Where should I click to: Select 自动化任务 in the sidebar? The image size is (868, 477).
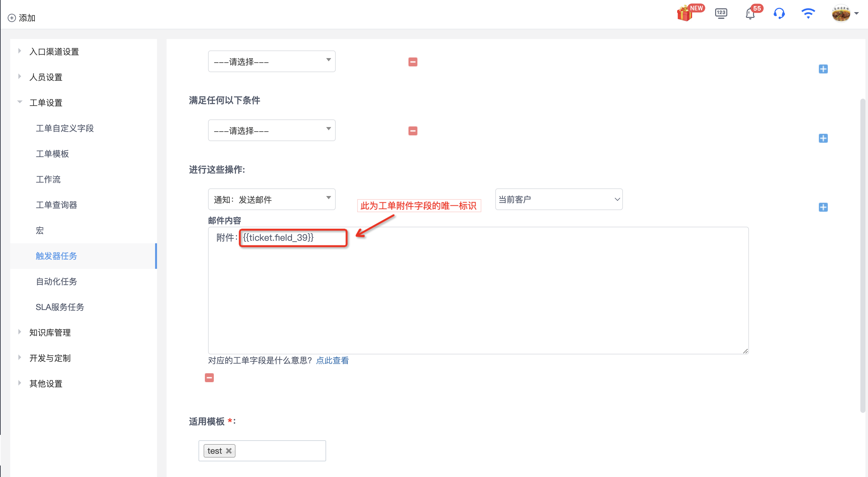tap(56, 282)
